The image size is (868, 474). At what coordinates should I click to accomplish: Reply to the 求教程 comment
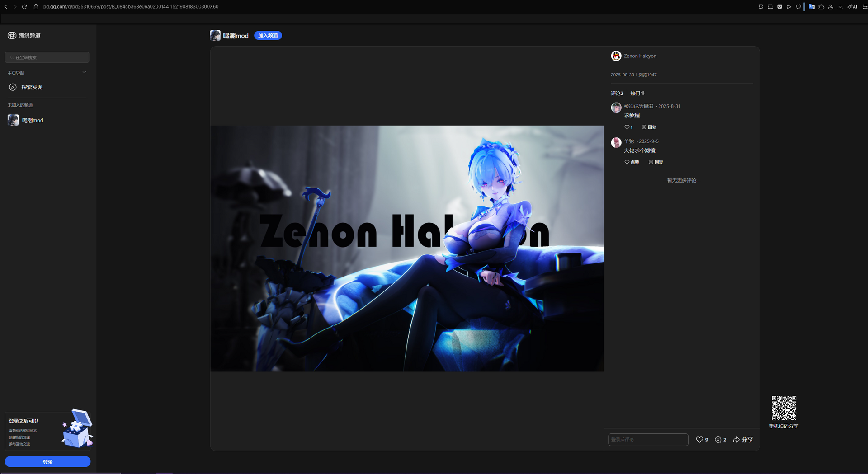(x=649, y=127)
